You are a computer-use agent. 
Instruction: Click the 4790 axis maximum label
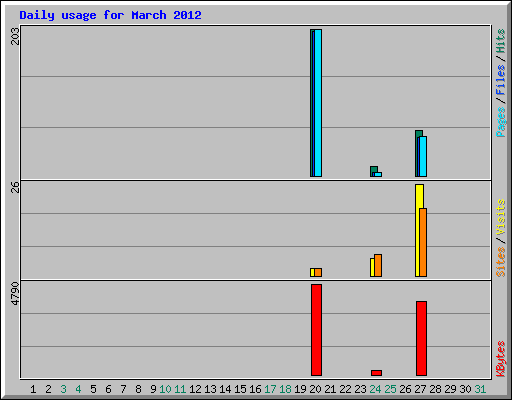click(x=15, y=294)
